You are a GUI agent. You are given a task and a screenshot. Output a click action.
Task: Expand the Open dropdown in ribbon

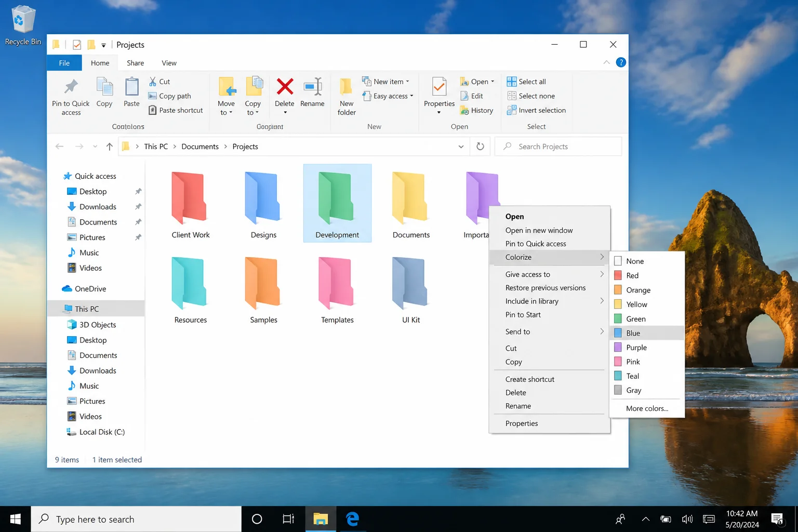click(493, 82)
